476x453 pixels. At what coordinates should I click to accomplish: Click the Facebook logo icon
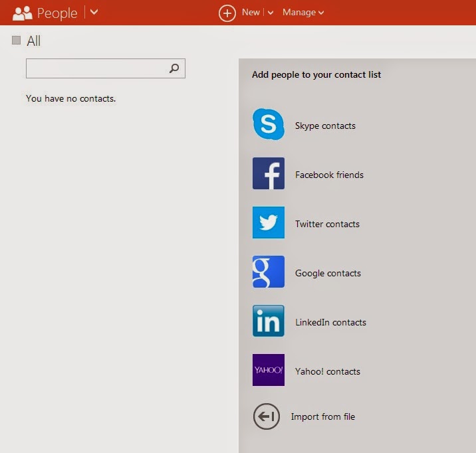(269, 173)
